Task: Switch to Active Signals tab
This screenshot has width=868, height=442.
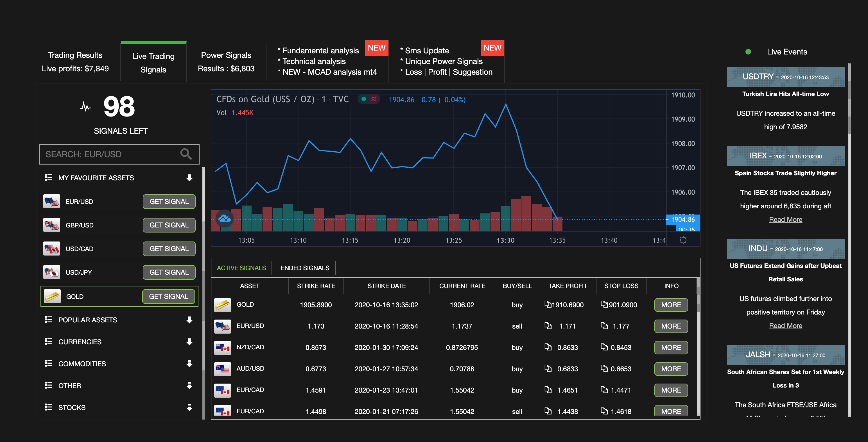Action: (x=241, y=268)
